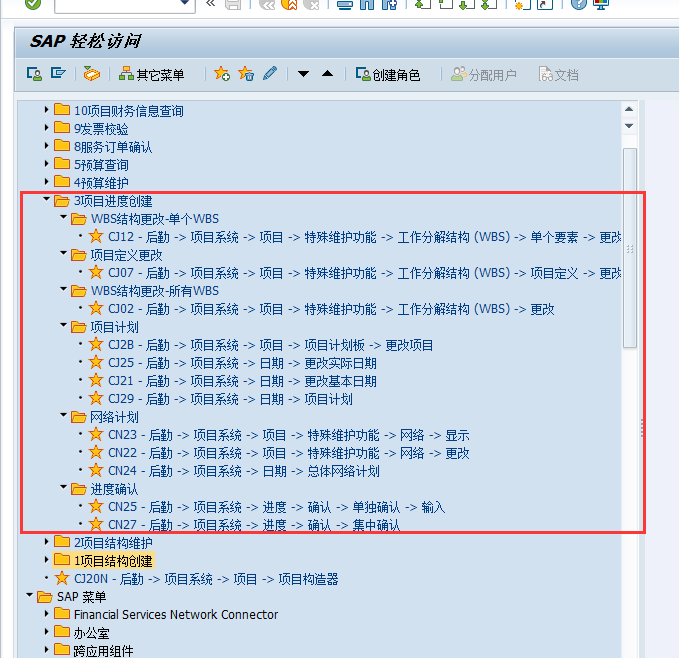Click the Exit icon in top toolbar

pos(289,4)
